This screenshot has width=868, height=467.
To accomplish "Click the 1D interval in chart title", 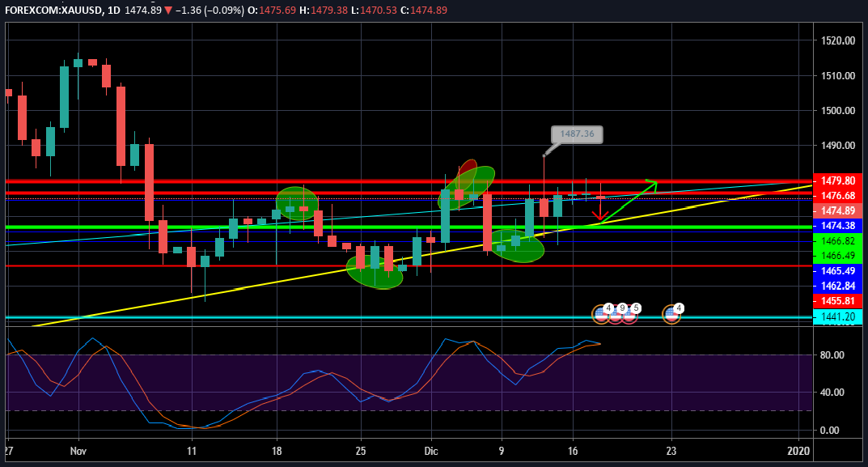I will point(112,11).
